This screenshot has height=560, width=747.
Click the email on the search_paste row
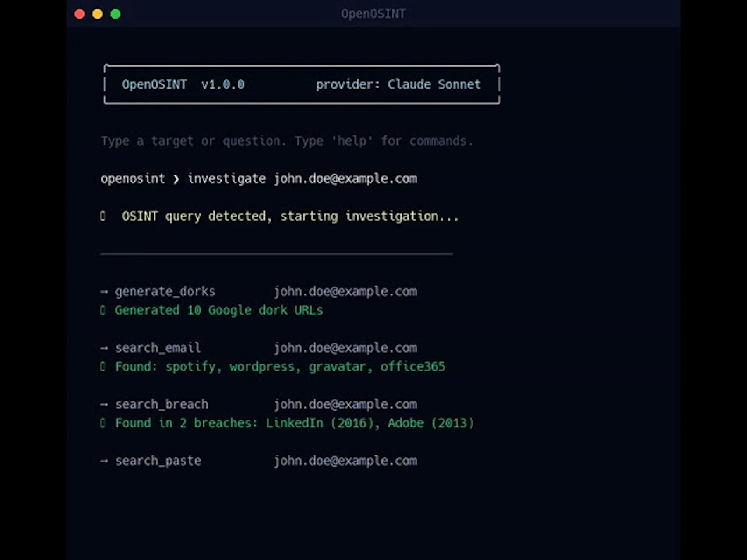(345, 461)
